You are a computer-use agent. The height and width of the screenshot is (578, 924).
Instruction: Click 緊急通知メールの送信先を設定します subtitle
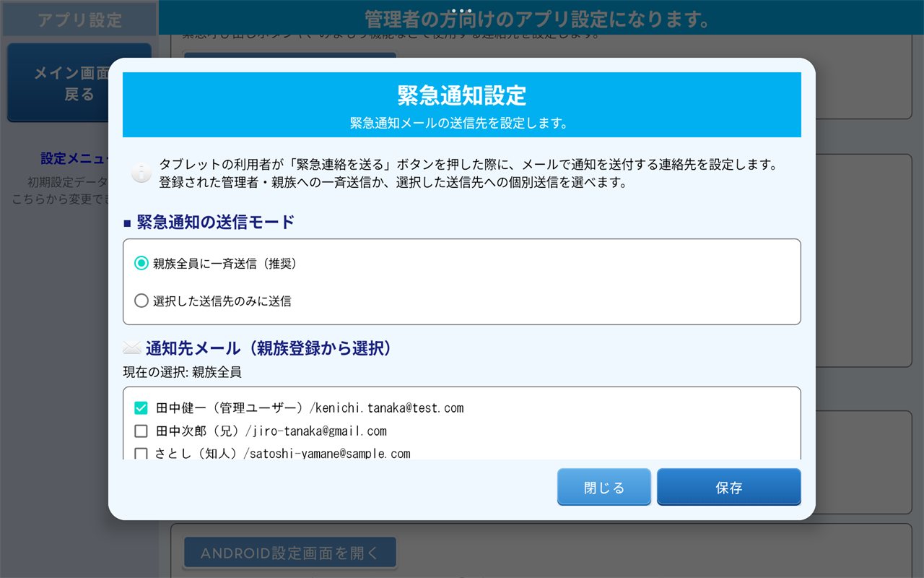coord(459,123)
